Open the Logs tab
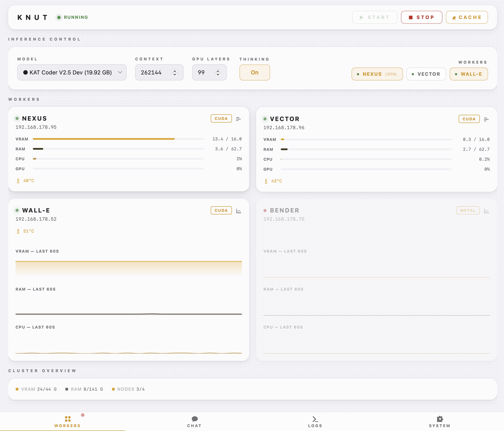 click(x=315, y=422)
